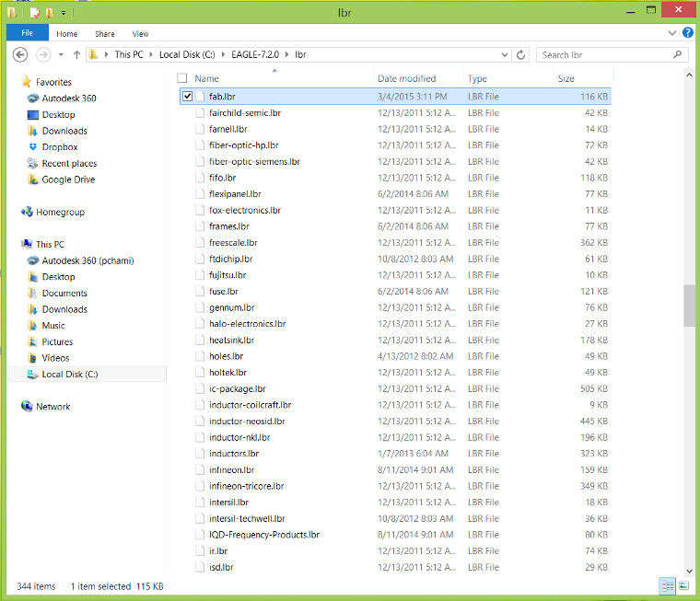Click the vertical scrollbar thumb

pyautogui.click(x=689, y=306)
